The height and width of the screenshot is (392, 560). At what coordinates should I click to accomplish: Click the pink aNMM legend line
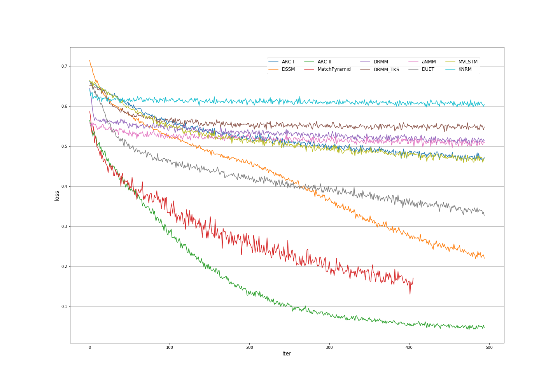(x=414, y=62)
